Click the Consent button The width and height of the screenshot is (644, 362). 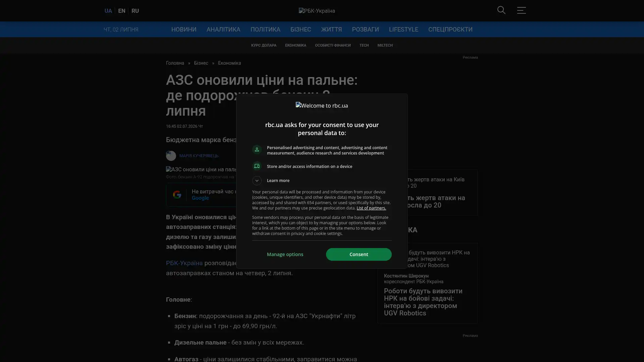(x=359, y=254)
